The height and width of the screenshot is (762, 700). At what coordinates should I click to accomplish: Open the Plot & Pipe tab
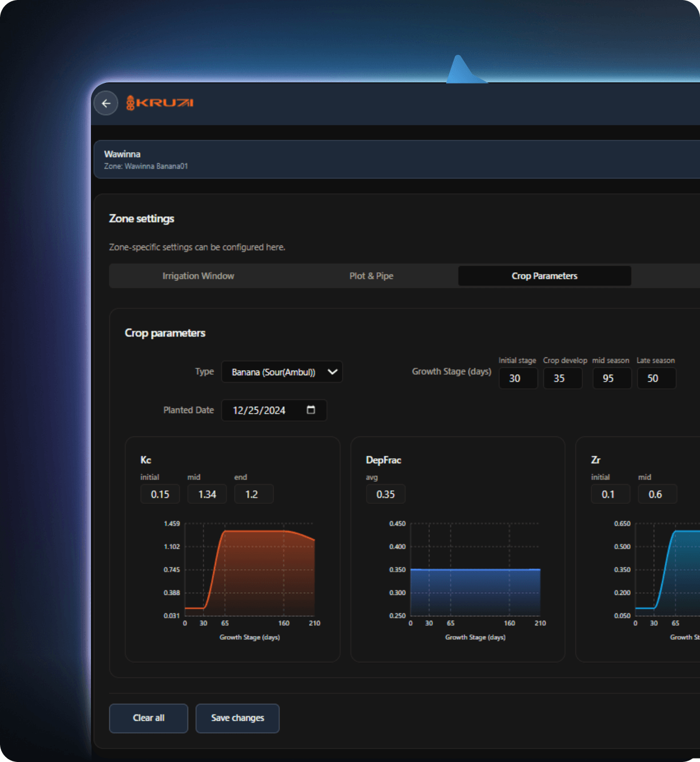pos(371,276)
